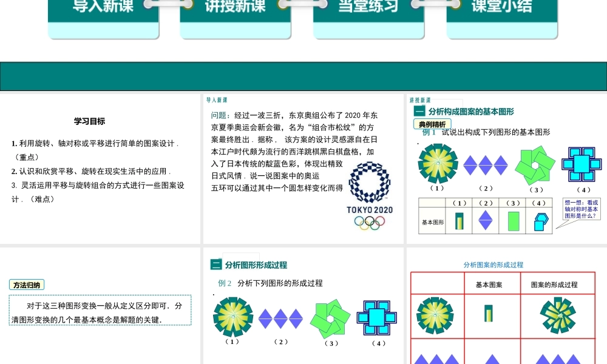Click objective 2 about 认识和欣赏平移

(91, 171)
